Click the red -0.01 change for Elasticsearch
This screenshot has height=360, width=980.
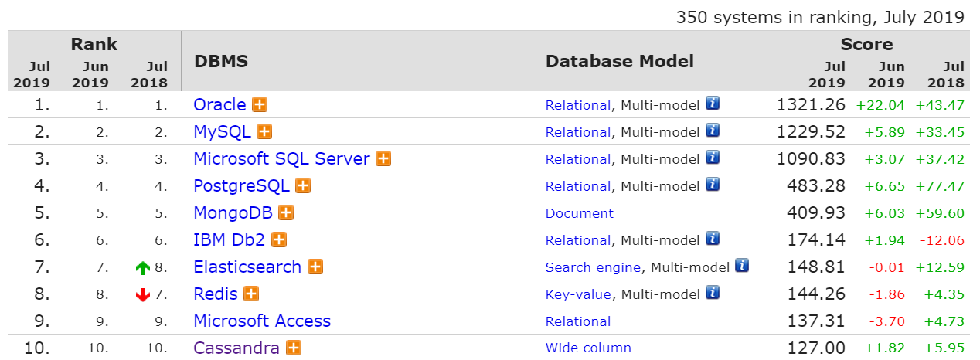[x=886, y=267]
